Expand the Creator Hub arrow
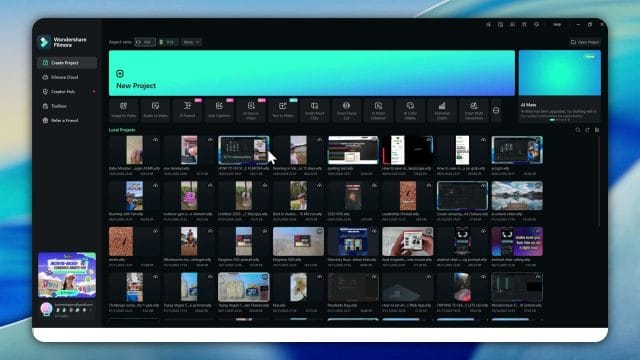The width and height of the screenshot is (640, 360). (94, 92)
